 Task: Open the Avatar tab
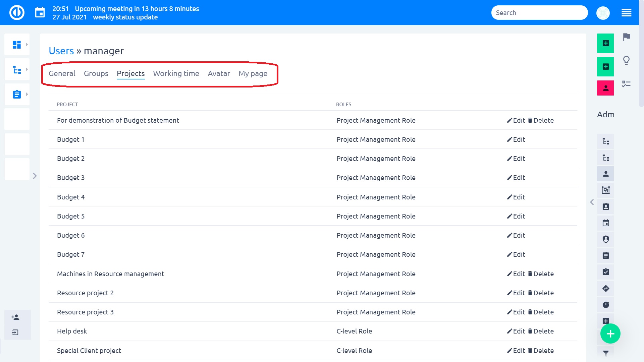pos(219,73)
